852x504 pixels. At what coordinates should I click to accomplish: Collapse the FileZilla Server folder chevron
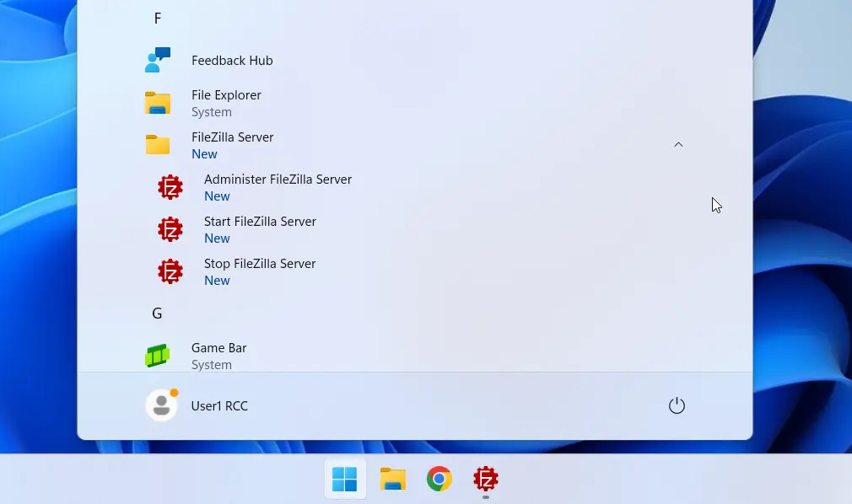(678, 144)
